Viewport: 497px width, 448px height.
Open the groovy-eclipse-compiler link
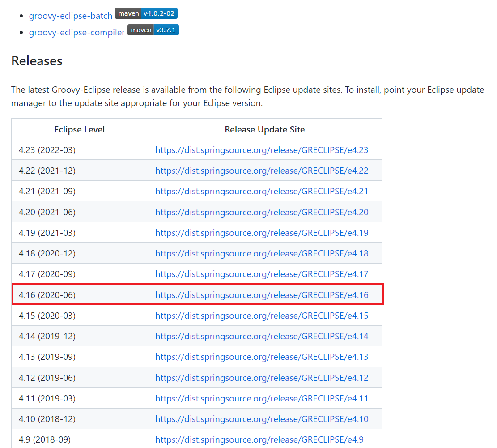click(x=76, y=32)
